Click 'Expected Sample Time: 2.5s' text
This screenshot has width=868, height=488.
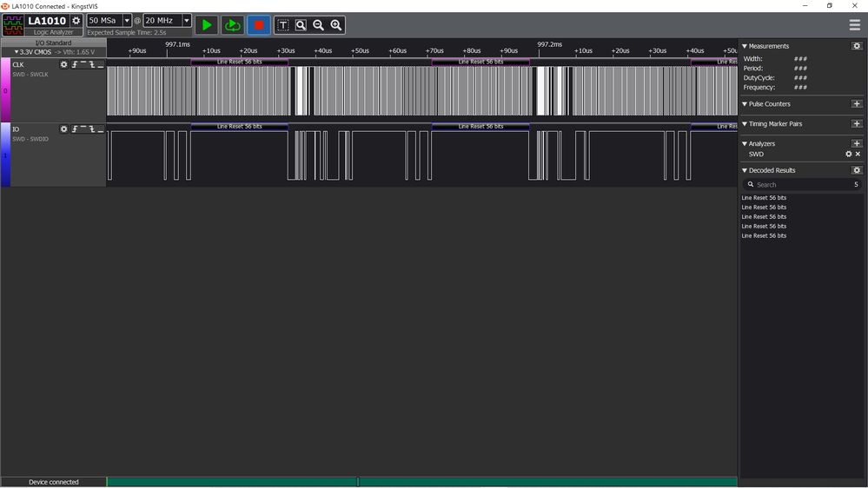pyautogui.click(x=127, y=32)
